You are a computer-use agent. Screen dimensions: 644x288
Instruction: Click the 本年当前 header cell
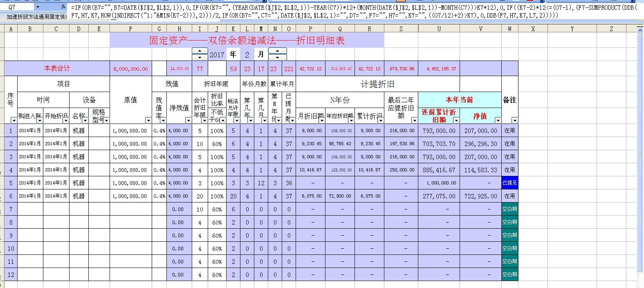point(459,100)
